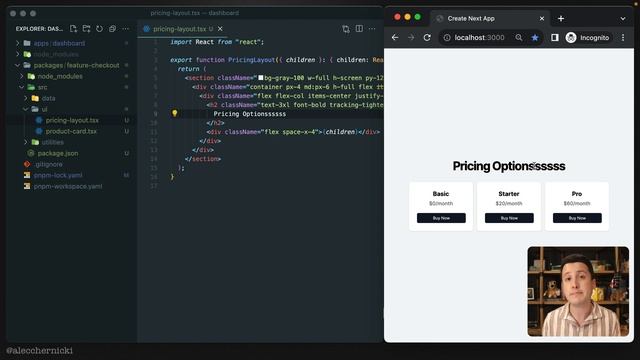This screenshot has height=360, width=640.
Task: Click Buy Now on the Starter plan
Action: 509,218
